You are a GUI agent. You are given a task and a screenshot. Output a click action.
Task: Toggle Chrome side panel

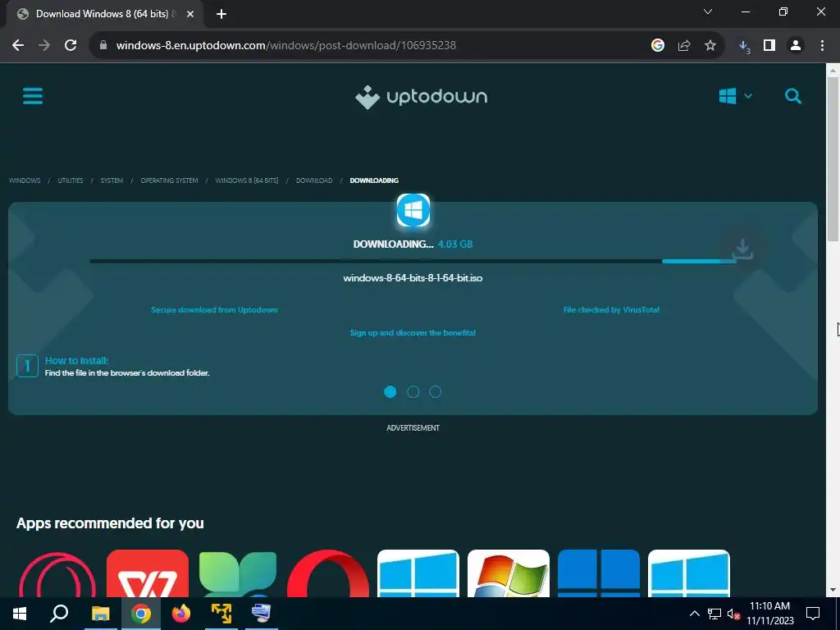[x=769, y=46]
